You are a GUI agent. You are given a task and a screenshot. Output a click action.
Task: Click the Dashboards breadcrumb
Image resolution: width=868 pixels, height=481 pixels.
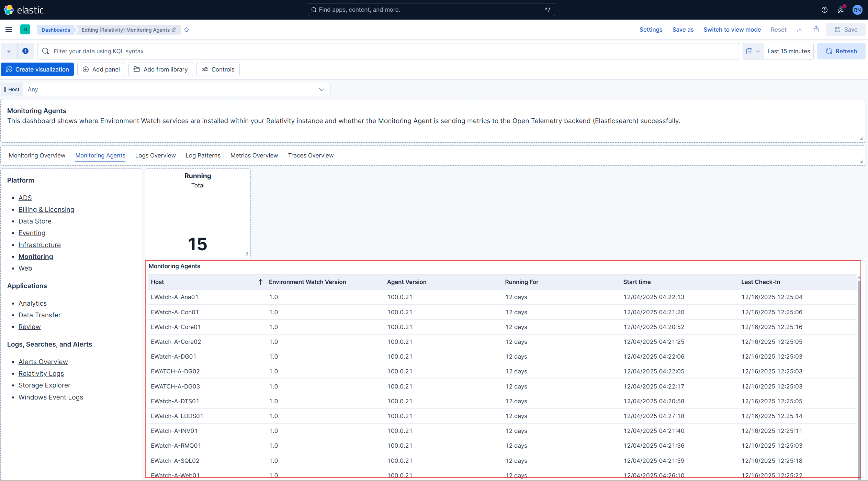click(56, 30)
